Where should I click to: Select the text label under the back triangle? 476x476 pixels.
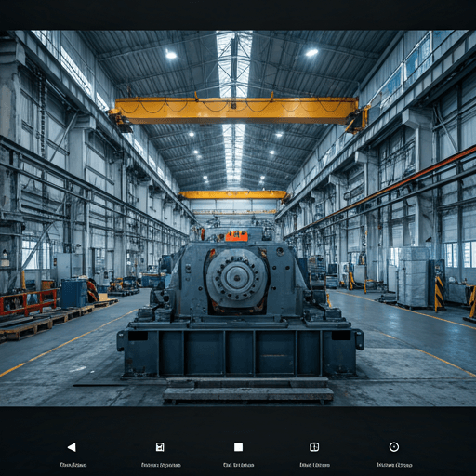[73, 465]
